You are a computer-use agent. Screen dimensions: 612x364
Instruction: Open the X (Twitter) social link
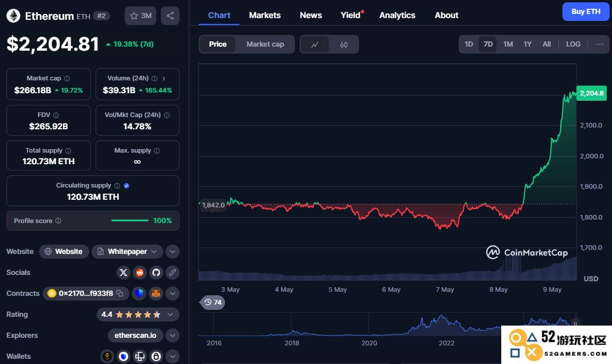click(124, 273)
